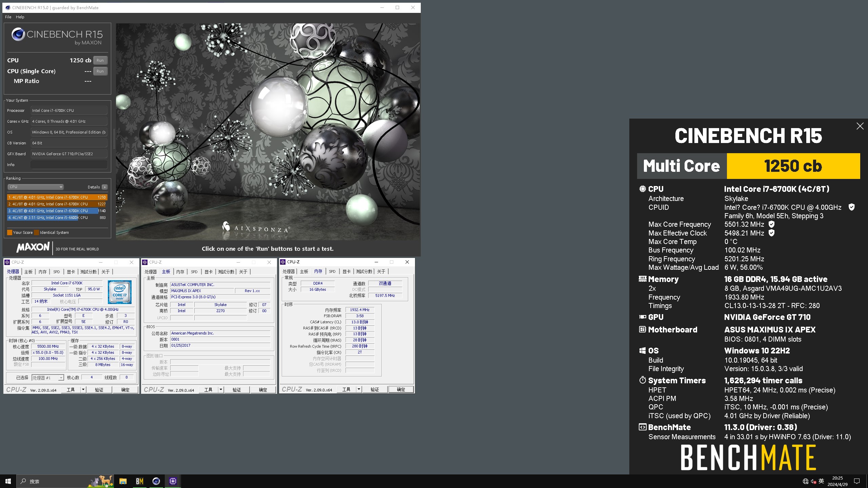Click 验证 button in first CPU-Z window
The image size is (868, 488).
coord(99,390)
